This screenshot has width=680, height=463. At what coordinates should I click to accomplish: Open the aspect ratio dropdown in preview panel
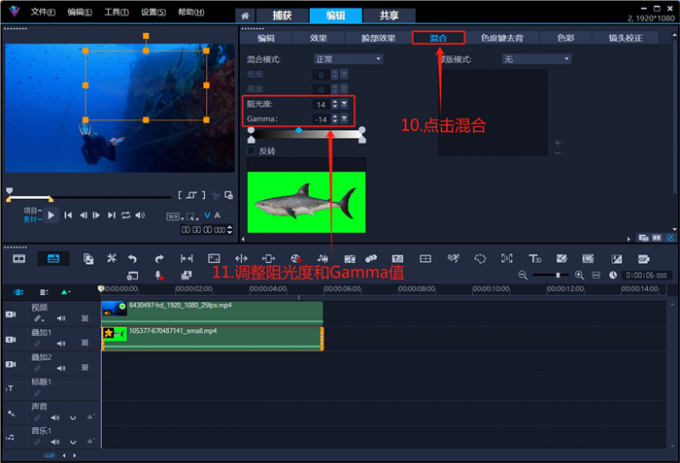tap(174, 216)
